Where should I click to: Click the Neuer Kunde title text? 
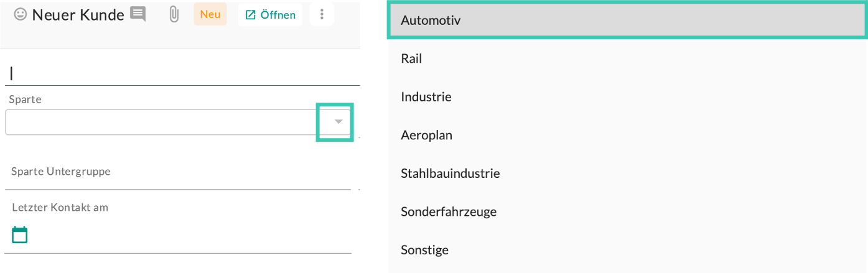pos(78,15)
